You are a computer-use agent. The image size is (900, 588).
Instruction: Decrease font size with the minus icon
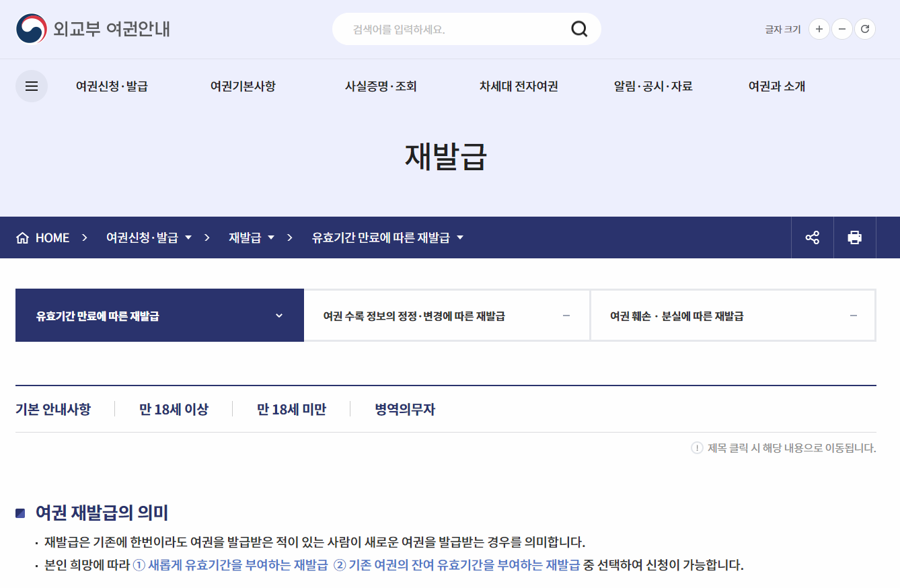(841, 29)
